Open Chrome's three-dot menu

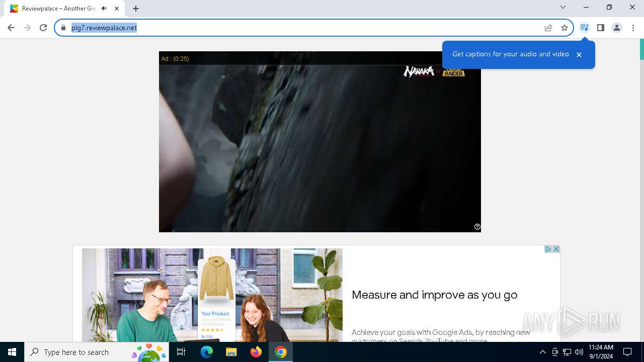[633, 28]
